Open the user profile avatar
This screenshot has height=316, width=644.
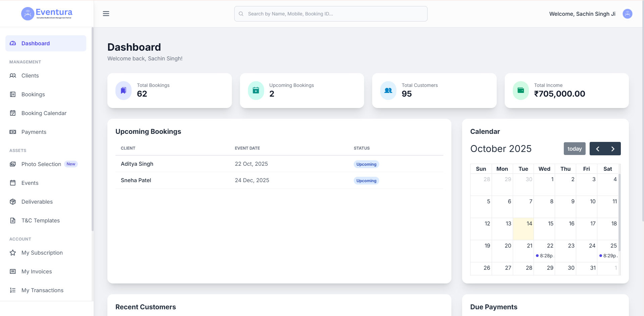(627, 14)
